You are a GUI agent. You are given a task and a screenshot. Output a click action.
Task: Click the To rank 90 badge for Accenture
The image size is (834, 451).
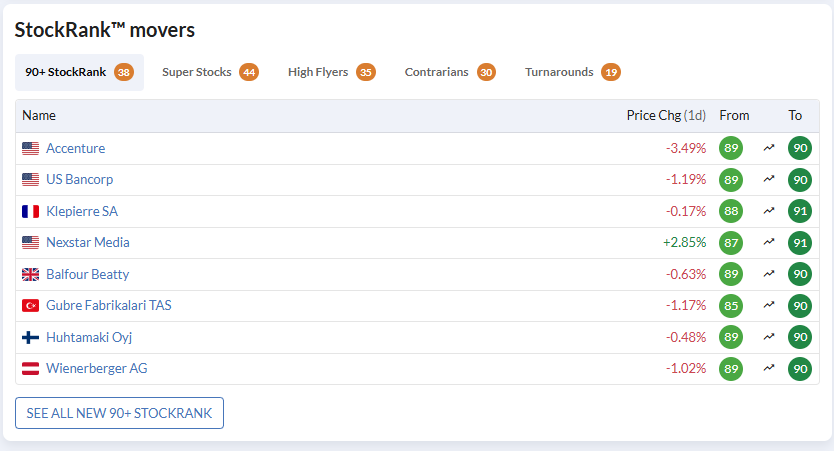click(x=800, y=148)
